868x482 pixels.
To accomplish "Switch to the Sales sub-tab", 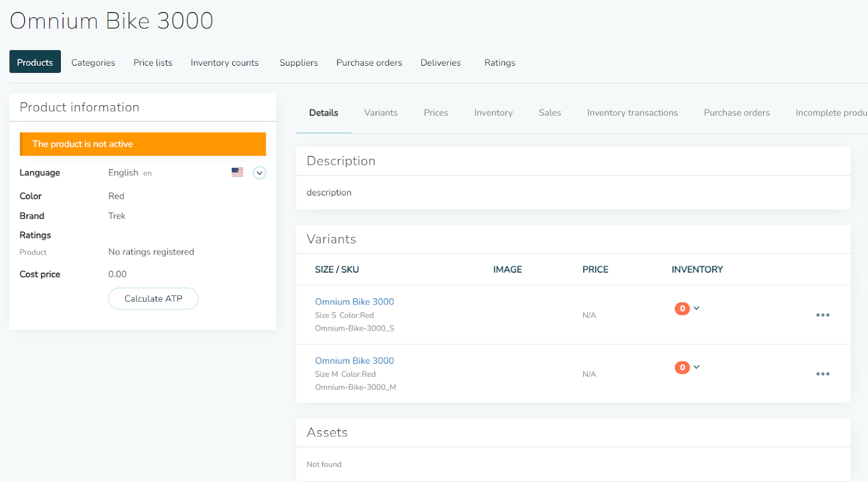I will (550, 112).
